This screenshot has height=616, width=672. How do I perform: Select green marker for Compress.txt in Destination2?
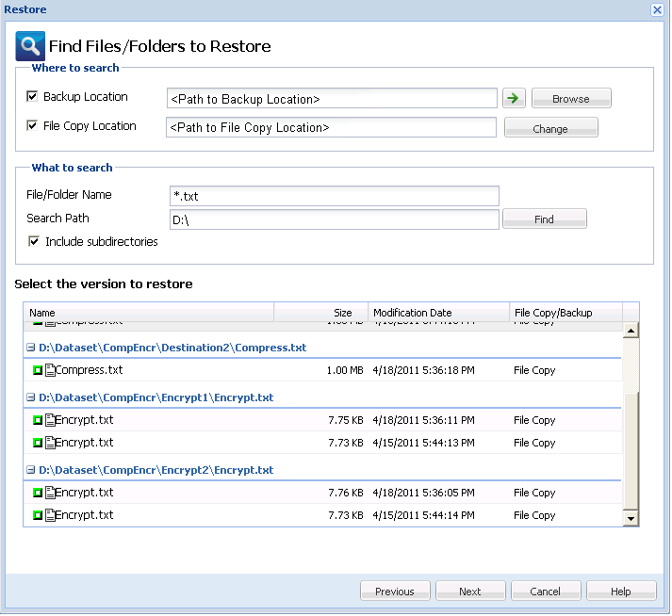(x=38, y=370)
